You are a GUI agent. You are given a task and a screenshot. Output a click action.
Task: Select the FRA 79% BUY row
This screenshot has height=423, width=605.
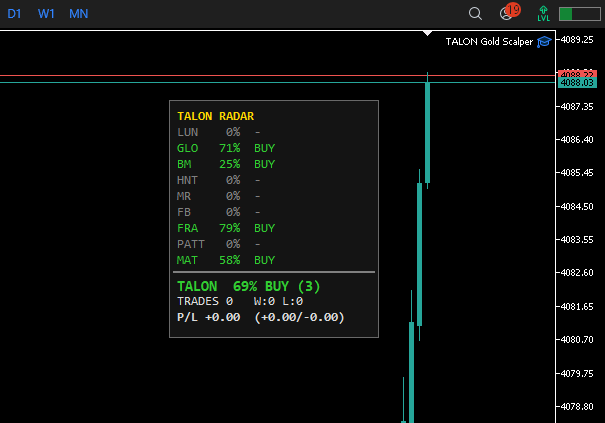coord(226,228)
